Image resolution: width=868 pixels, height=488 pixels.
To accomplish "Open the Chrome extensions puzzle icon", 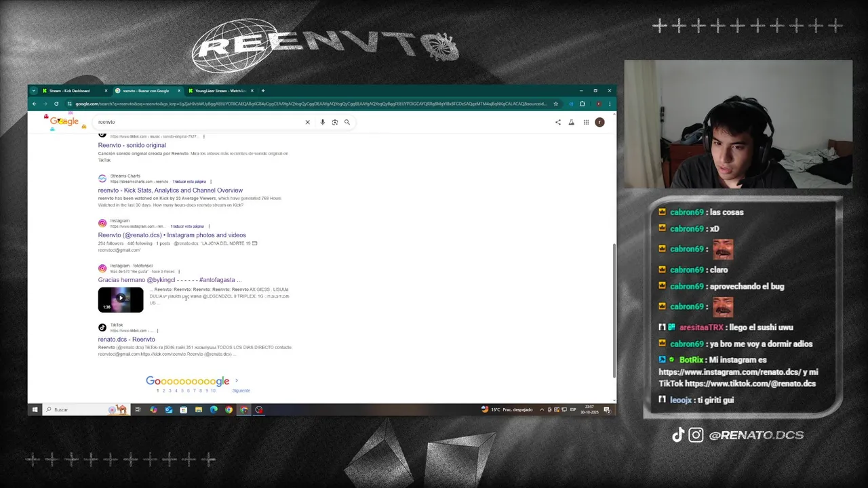I will [x=582, y=104].
